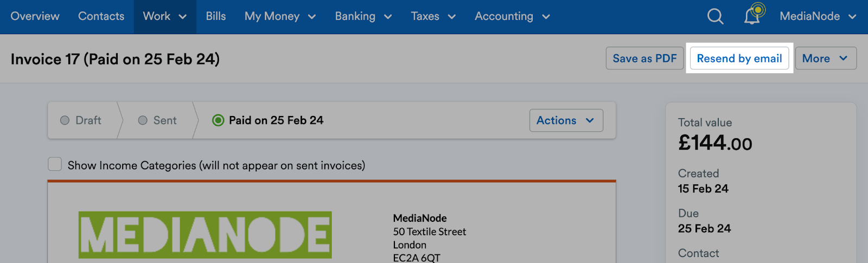Screen dimensions: 868x263
Task: Expand the Banking menu
Action: pos(363,17)
